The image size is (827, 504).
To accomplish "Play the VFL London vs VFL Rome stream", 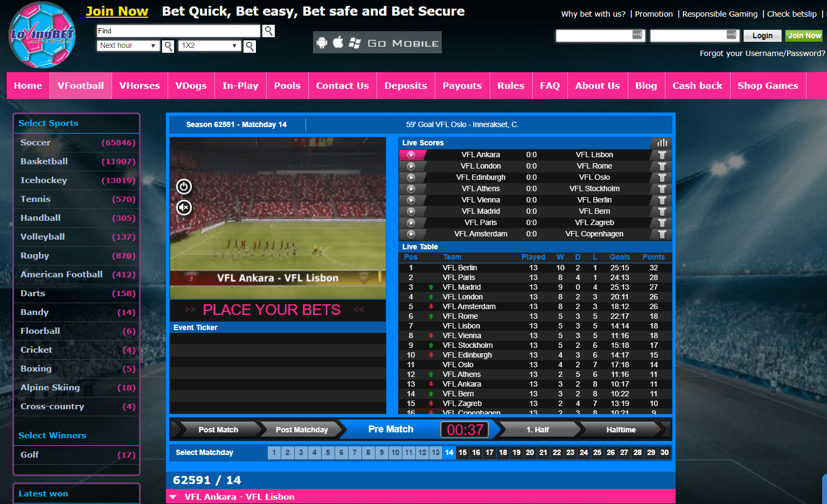I will 411,166.
